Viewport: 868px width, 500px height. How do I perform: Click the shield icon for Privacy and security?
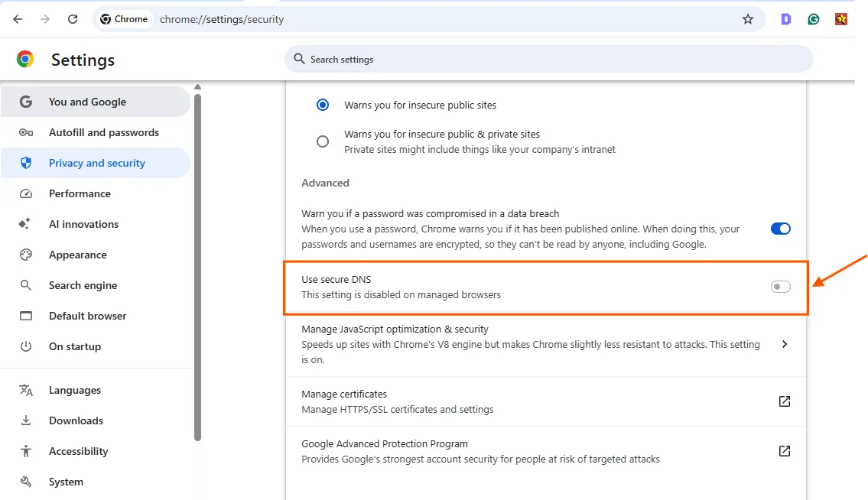click(x=25, y=163)
